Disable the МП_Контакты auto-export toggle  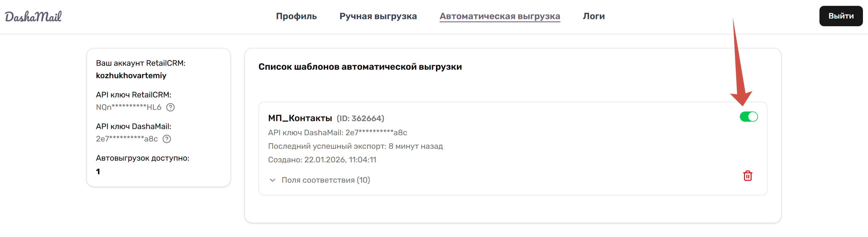click(748, 117)
